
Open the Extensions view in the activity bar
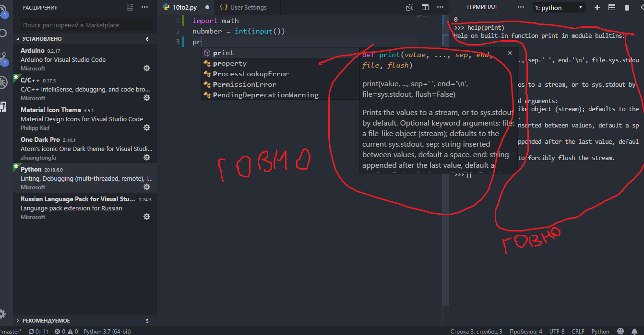point(3,106)
